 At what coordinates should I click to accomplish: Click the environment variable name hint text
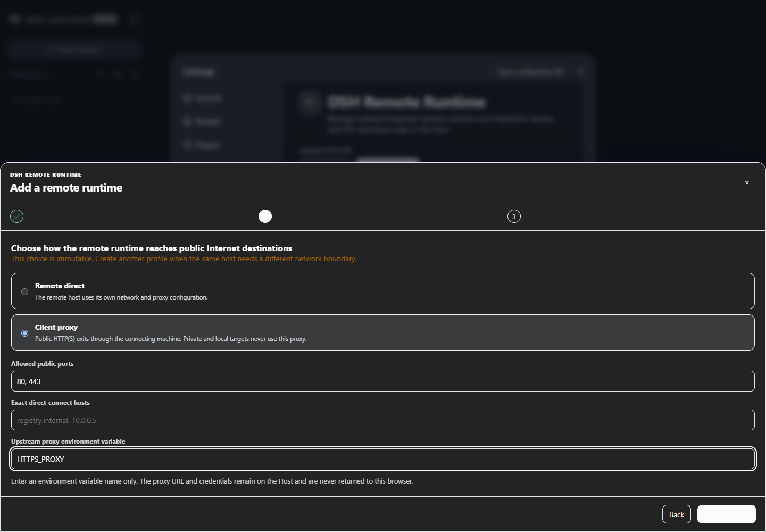pyautogui.click(x=212, y=481)
